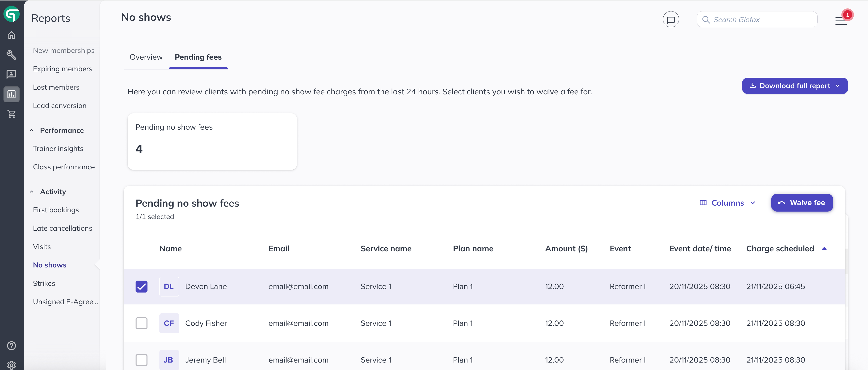868x370 pixels.
Task: Click the Devon Lane name
Action: [206, 286]
